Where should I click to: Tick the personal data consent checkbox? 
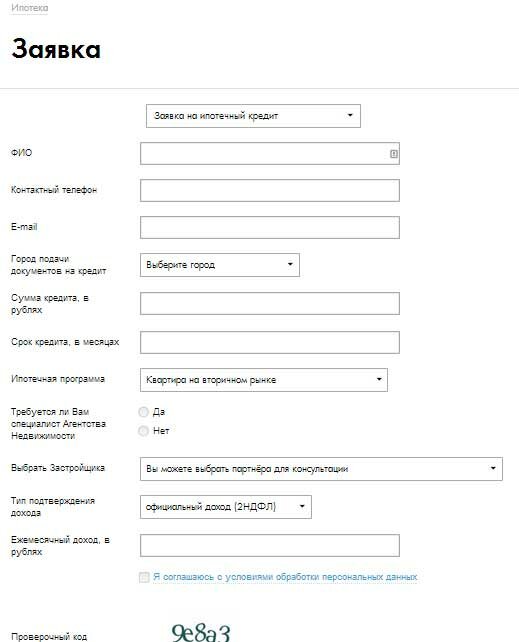pos(144,577)
